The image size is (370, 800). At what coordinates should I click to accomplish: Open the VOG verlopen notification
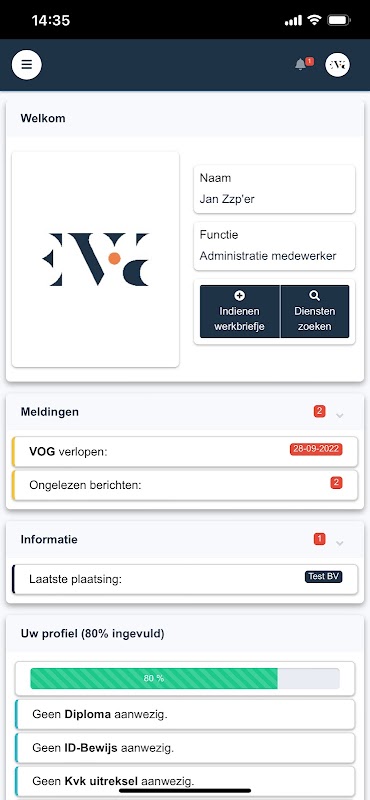coord(184,452)
